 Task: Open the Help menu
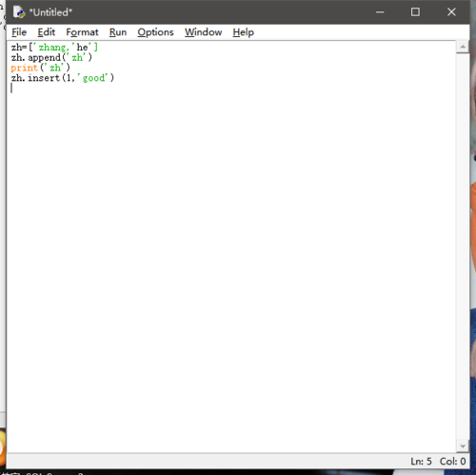(x=244, y=32)
